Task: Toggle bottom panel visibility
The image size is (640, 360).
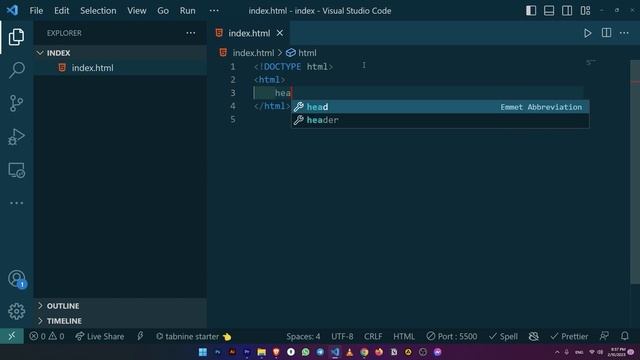Action: click(x=549, y=11)
